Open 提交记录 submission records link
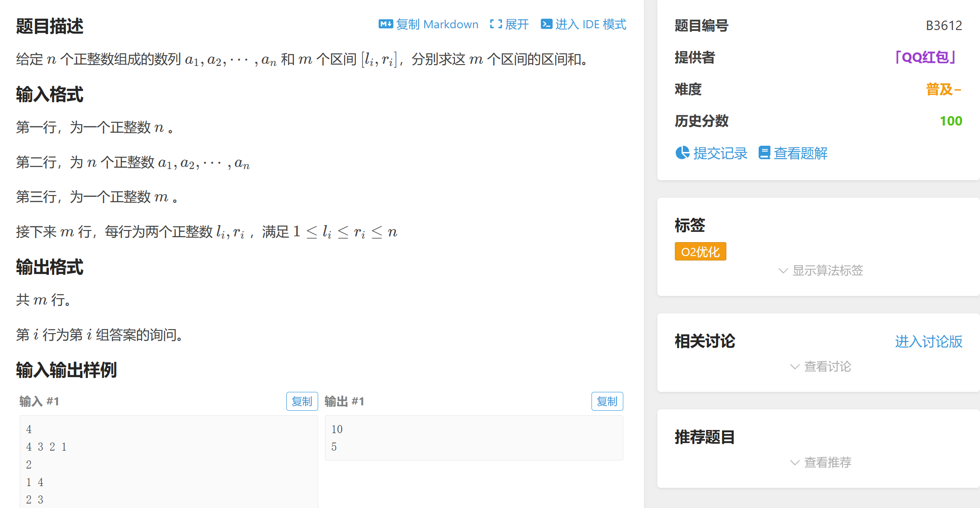This screenshot has height=508, width=980. [720, 153]
